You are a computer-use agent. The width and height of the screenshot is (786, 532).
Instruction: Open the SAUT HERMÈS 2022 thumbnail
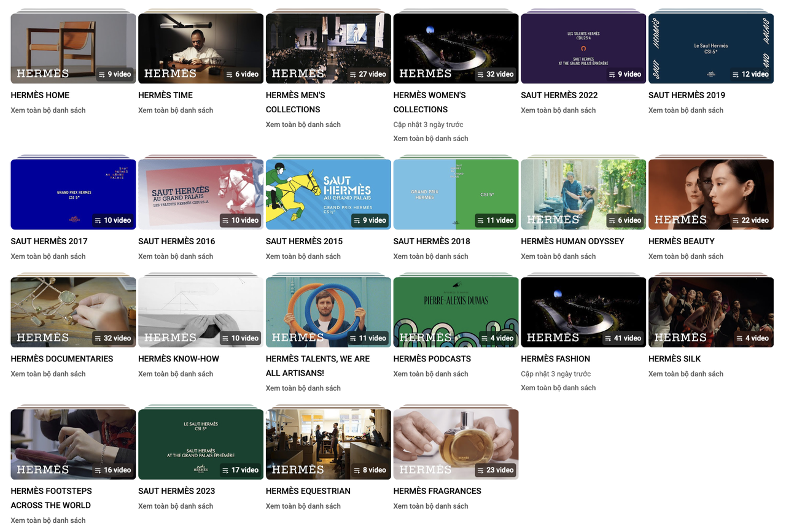coord(583,48)
